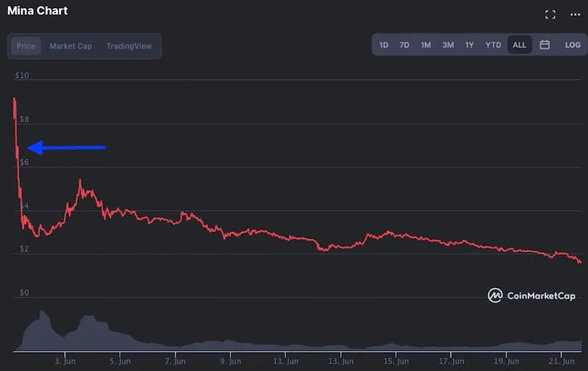This screenshot has width=588, height=371.
Task: Select the 7D time range
Action: (x=404, y=45)
